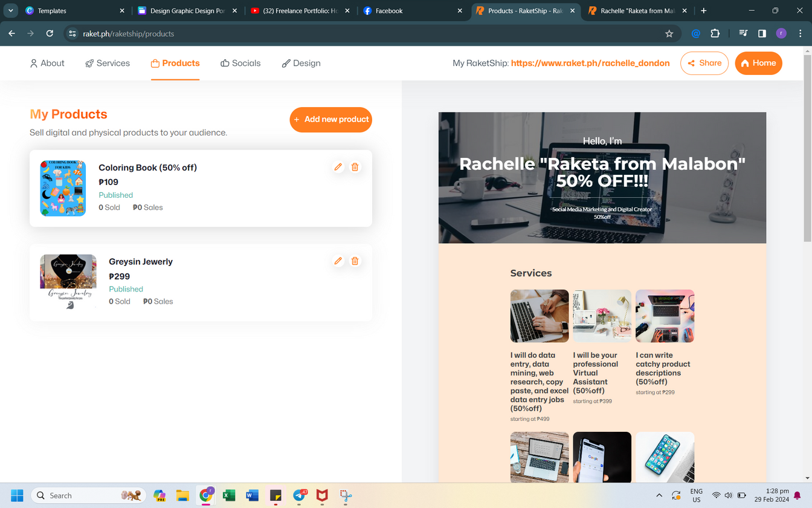Go to Home button
812x508 pixels.
pos(759,63)
